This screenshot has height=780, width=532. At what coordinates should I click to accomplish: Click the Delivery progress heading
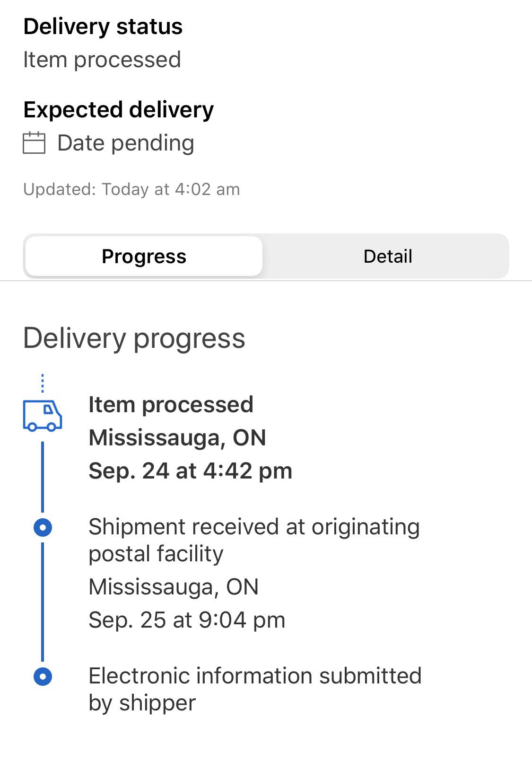134,338
